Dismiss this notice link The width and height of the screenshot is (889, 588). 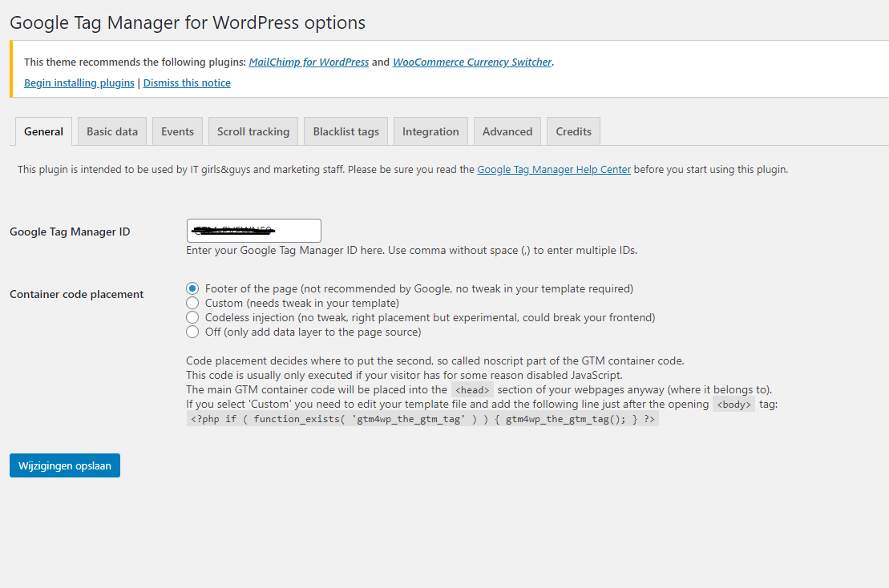point(187,83)
